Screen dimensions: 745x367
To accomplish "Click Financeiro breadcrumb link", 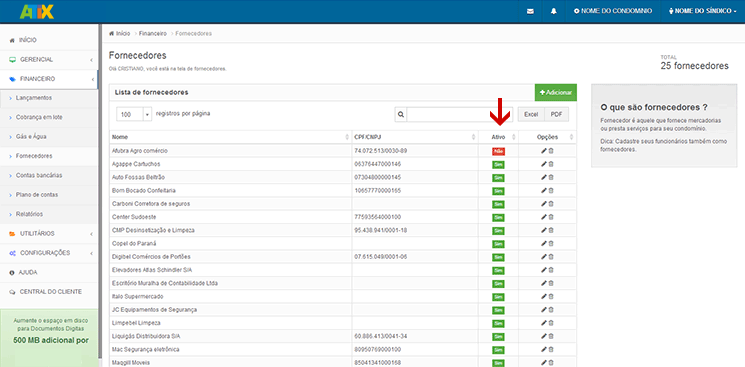I will click(153, 34).
